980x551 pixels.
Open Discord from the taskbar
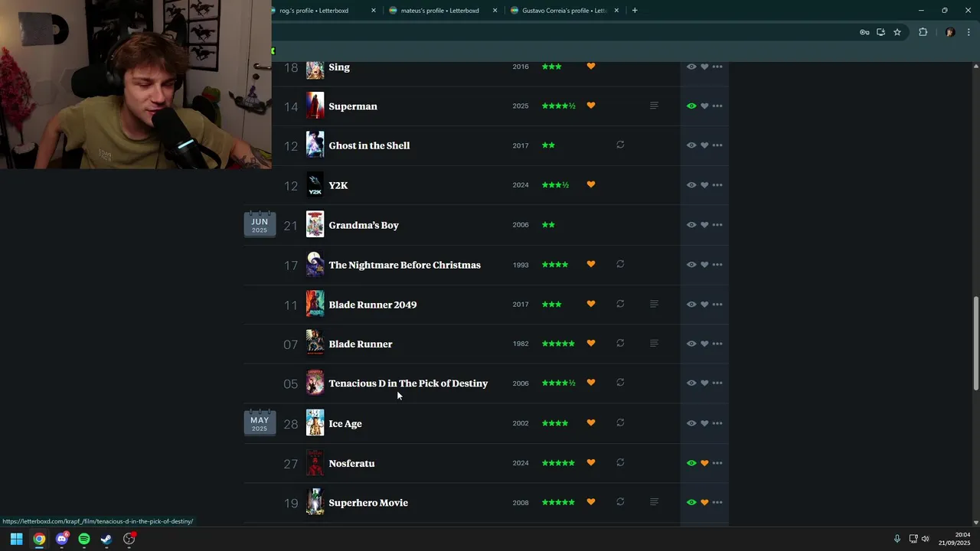pyautogui.click(x=62, y=539)
